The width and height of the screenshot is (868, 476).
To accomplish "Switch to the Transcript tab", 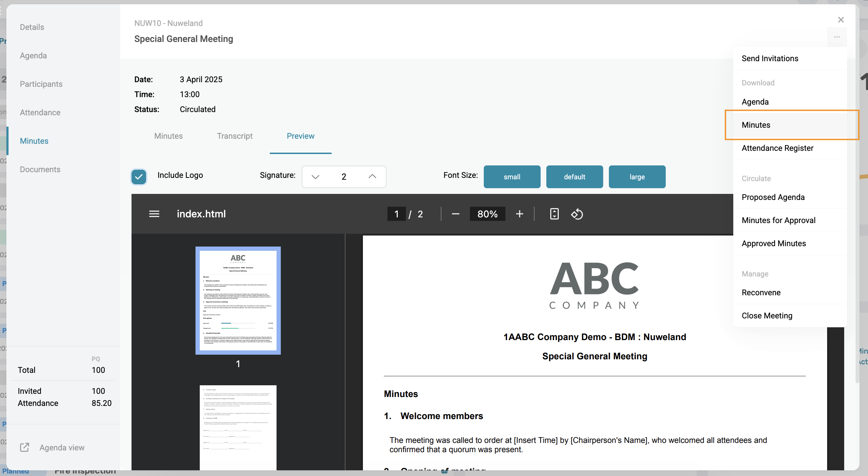I will pos(235,136).
